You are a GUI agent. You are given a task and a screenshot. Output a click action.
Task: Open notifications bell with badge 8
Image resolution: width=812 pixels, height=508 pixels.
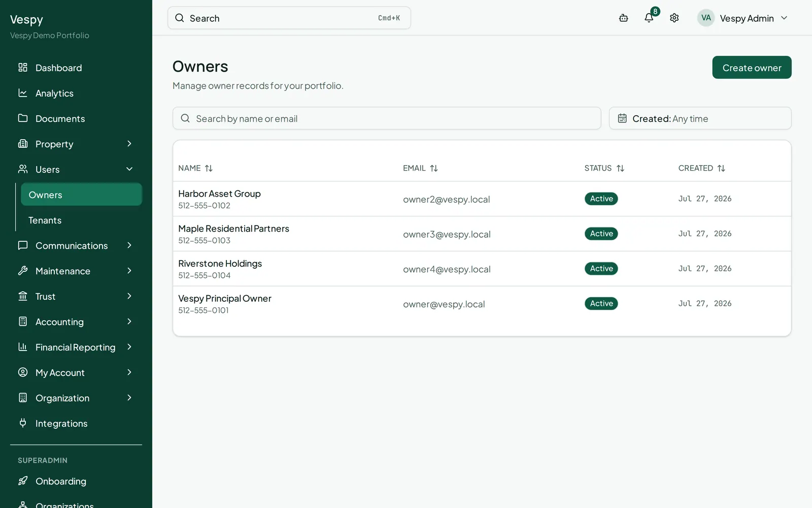coord(649,18)
